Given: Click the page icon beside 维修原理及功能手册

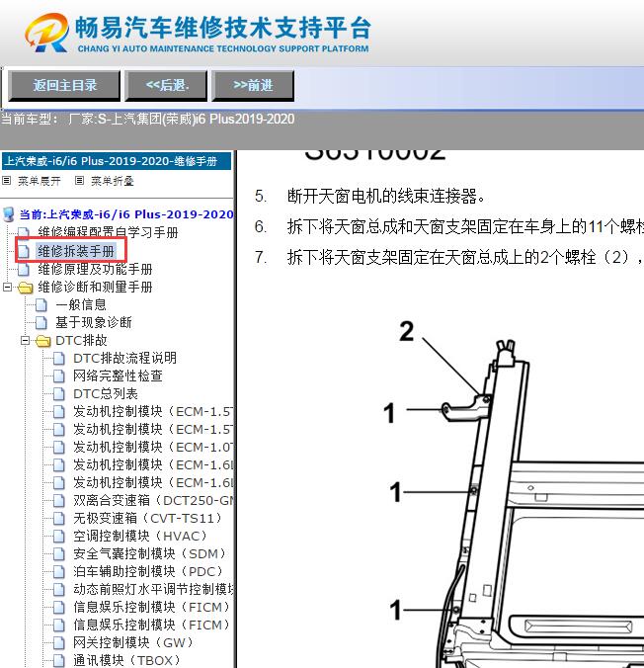Looking at the screenshot, I should (24, 269).
